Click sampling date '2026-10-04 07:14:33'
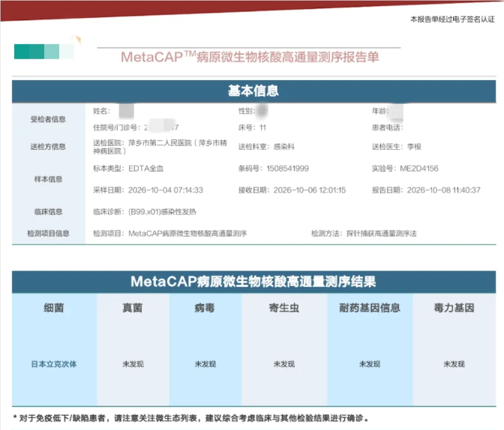The height and width of the screenshot is (430, 504). pyautogui.click(x=166, y=190)
